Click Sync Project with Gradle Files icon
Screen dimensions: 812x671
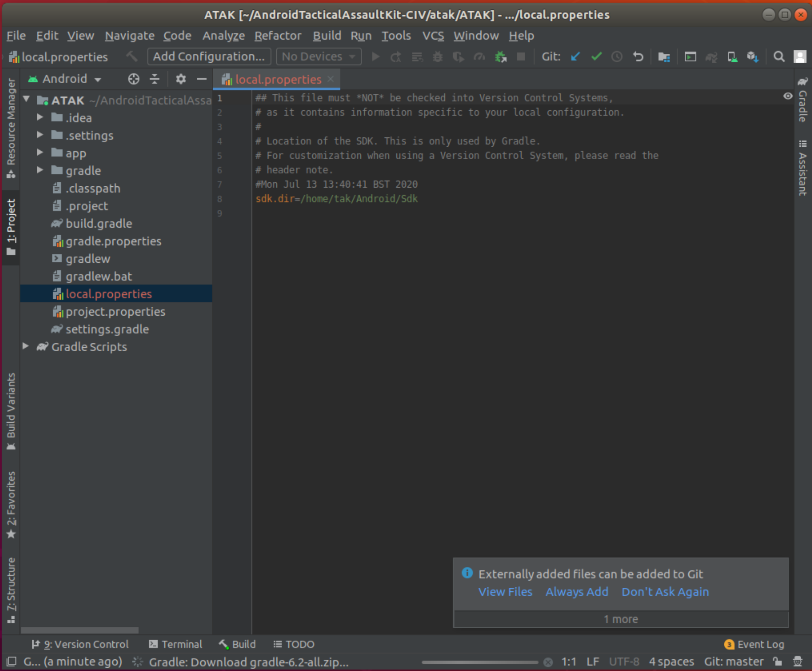click(711, 57)
